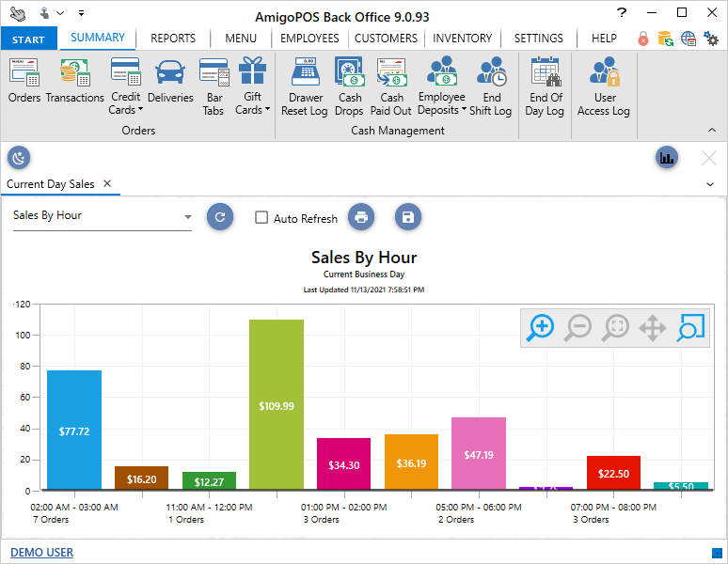This screenshot has width=728, height=564.
Task: Click the chart zoom out magnifier
Action: tap(578, 327)
